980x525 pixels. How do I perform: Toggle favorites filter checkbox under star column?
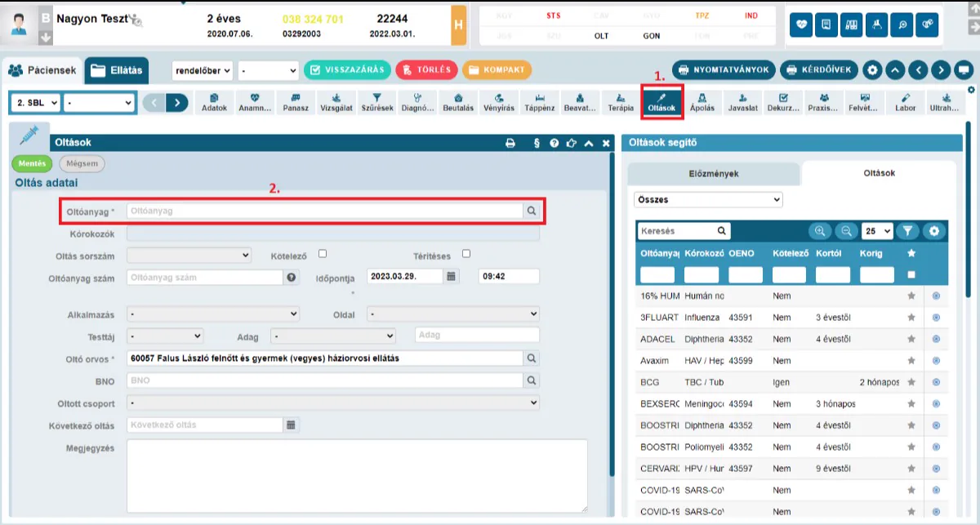[x=911, y=275]
